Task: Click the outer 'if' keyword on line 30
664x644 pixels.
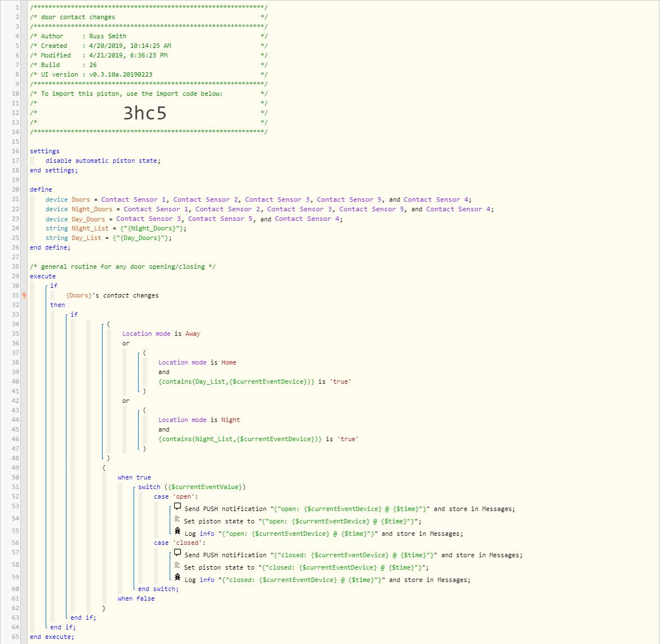Action: (x=54, y=286)
